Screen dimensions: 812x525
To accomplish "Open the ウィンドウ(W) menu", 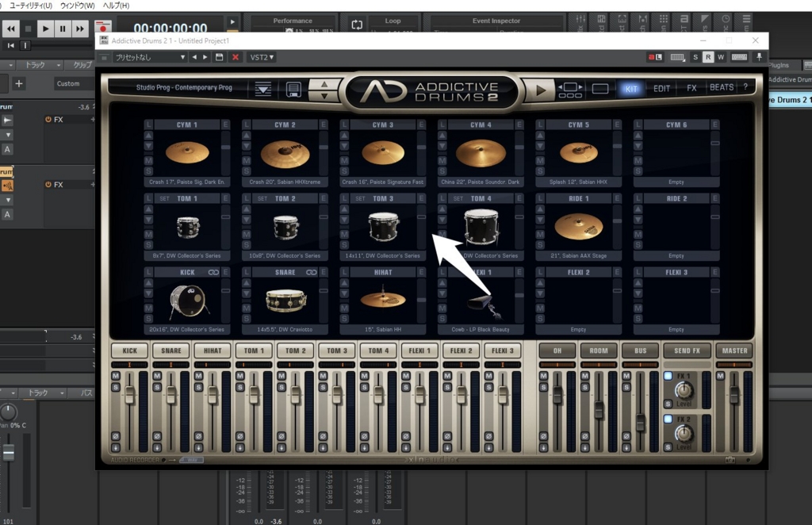I will coord(77,6).
